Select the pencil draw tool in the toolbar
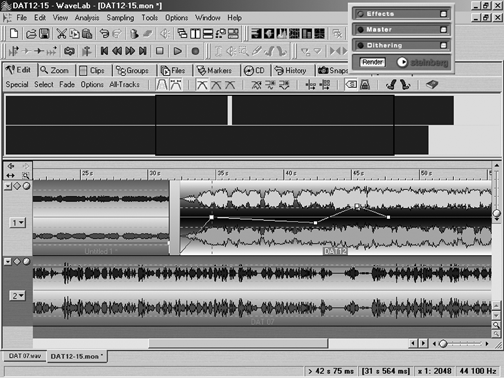This screenshot has width=504, height=378. (x=257, y=51)
